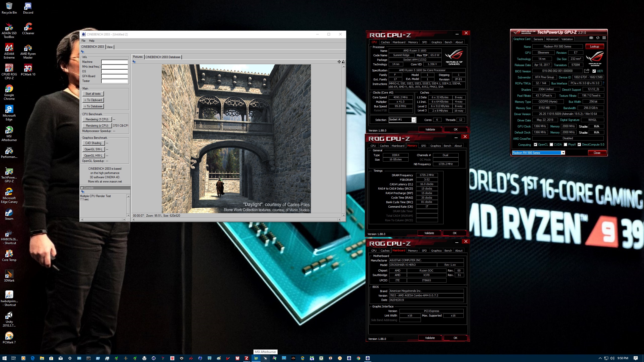Open the PCMark 7 desktop icon
The height and width of the screenshot is (362, 644).
pyautogui.click(x=9, y=338)
